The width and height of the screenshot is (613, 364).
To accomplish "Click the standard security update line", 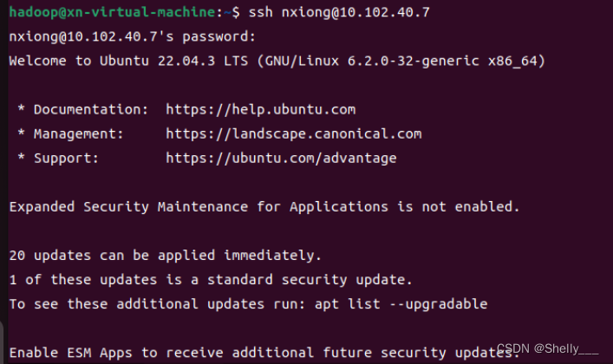I will [211, 280].
